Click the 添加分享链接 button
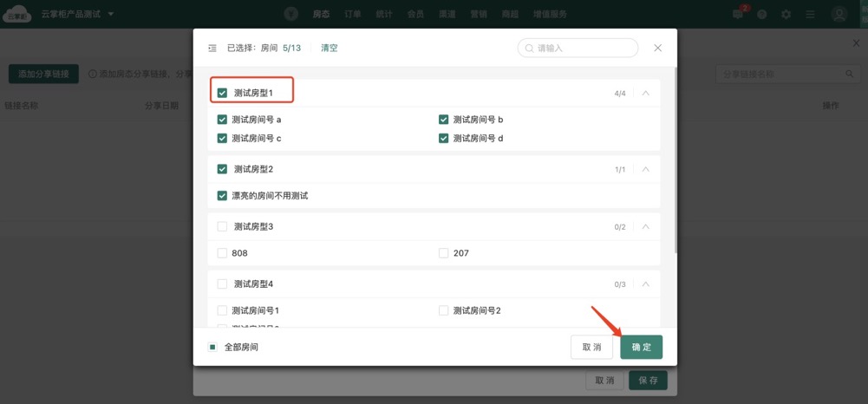The image size is (868, 404). pyautogui.click(x=43, y=74)
